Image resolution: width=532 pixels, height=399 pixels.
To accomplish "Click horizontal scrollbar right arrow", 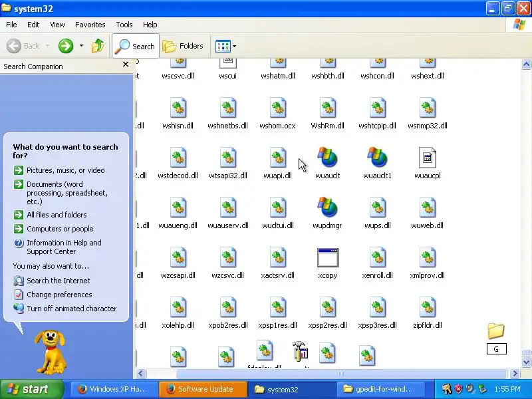I will tap(515, 374).
